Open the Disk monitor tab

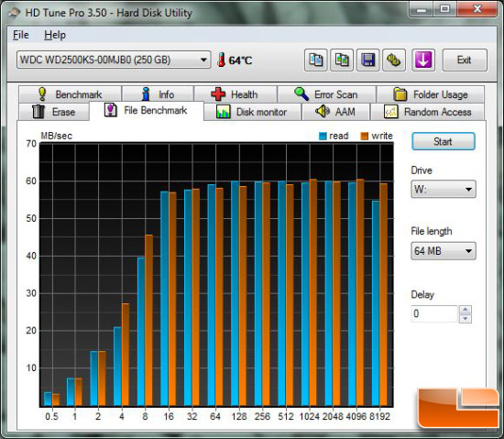pyautogui.click(x=252, y=112)
